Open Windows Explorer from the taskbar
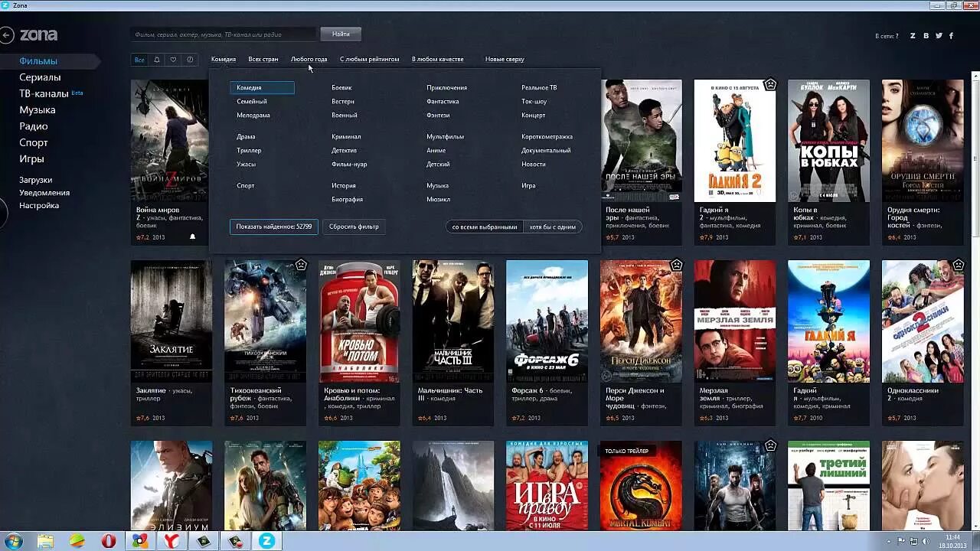 46,541
